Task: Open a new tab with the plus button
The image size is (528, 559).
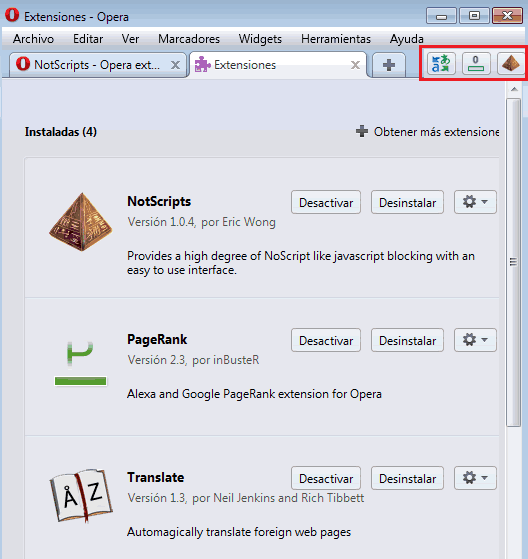Action: 389,65
